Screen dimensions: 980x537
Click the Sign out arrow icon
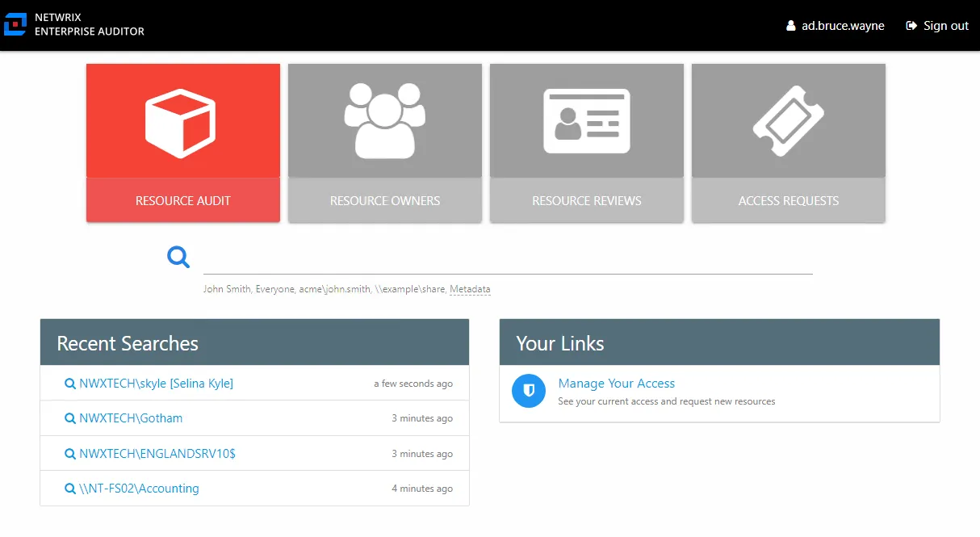[x=911, y=26]
